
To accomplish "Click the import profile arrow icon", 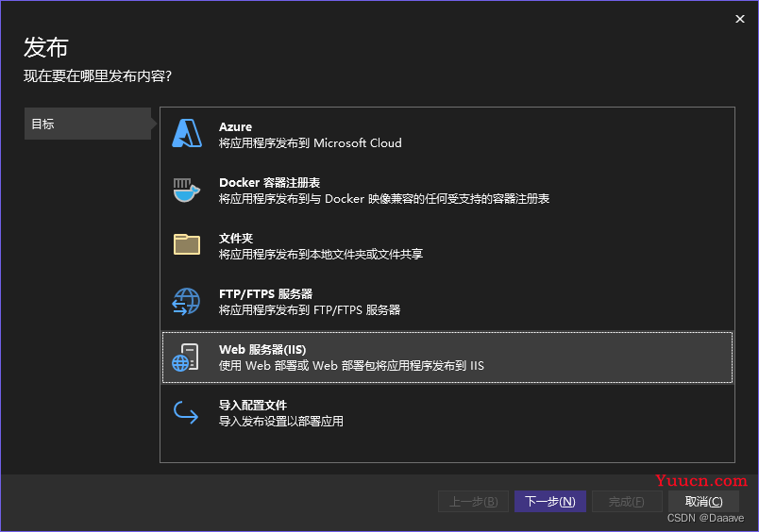I will click(x=186, y=412).
